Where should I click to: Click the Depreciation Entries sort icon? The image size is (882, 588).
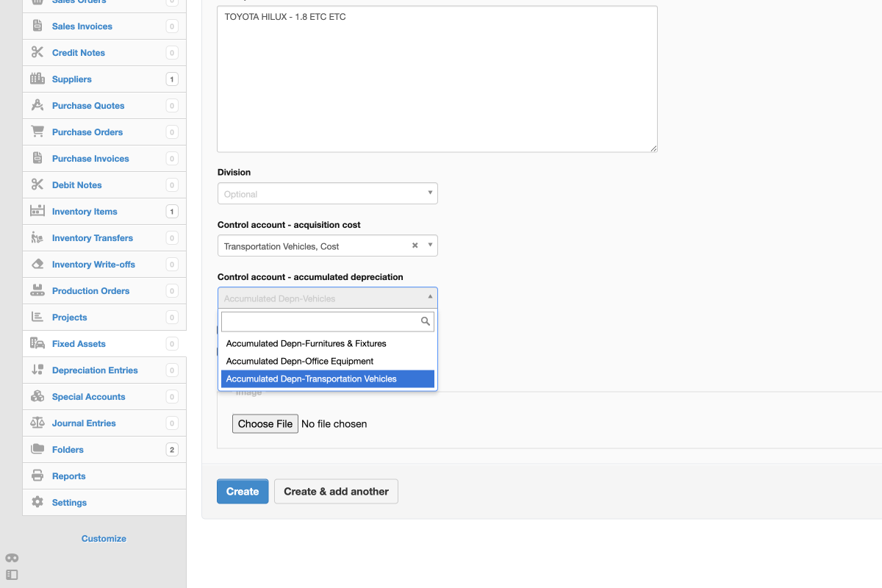pyautogui.click(x=37, y=370)
